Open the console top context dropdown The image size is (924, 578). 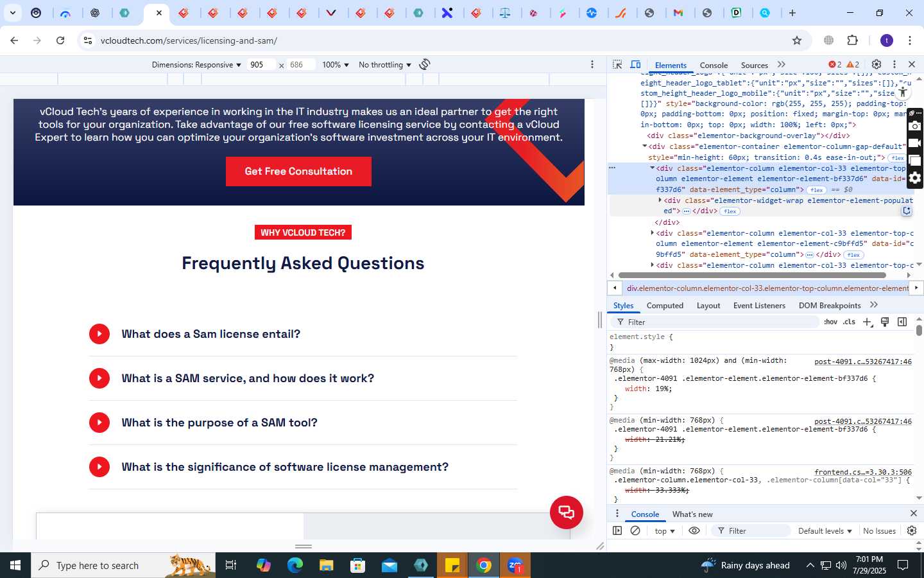[x=665, y=531]
